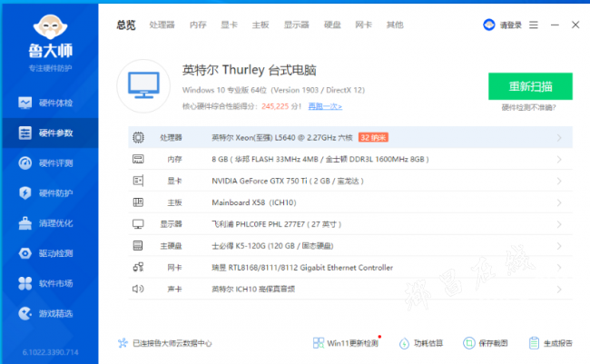Click NVIDIA GeForce GTX 750 Ti text
This screenshot has height=364, width=590.
tap(260, 181)
